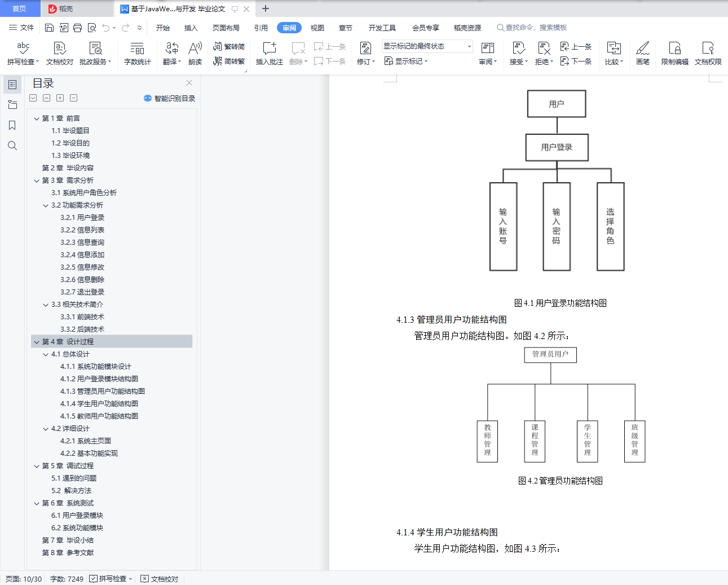Toggle 拼写检查 in the status bar
728x585 pixels.
pos(111,579)
